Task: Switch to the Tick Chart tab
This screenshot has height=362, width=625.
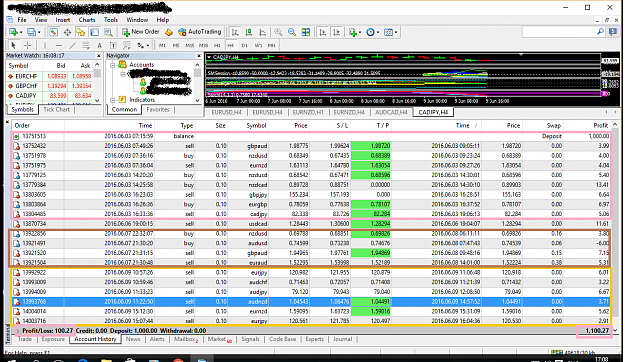Action: [x=56, y=109]
